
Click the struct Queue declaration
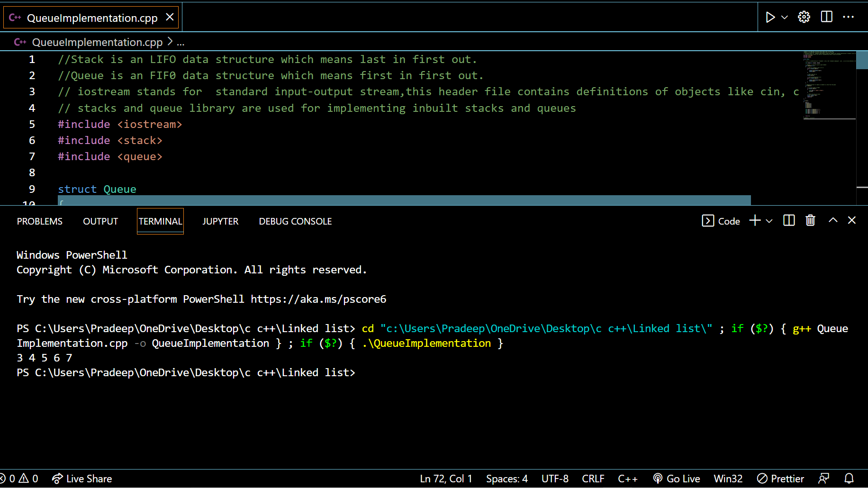97,189
